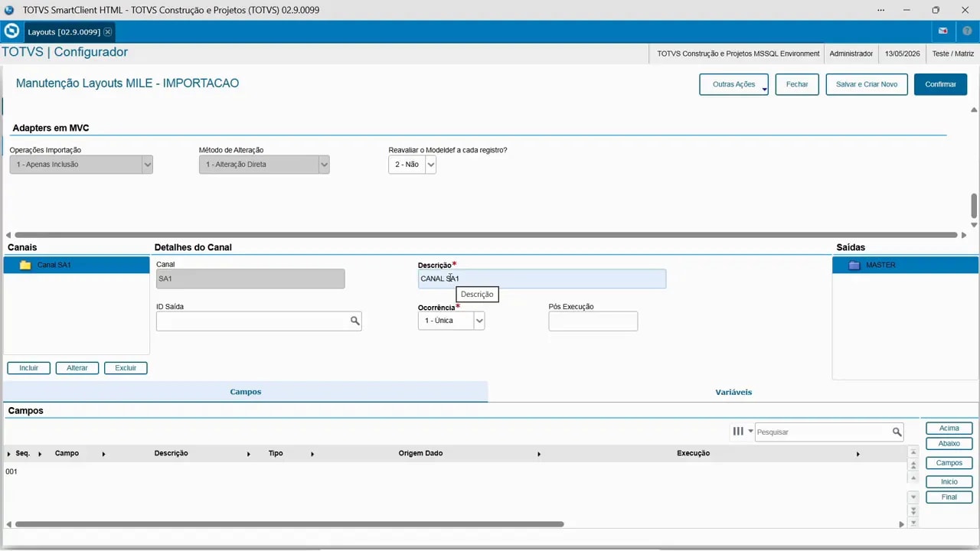The image size is (980, 551).
Task: Click the Inicio button
Action: tap(949, 482)
